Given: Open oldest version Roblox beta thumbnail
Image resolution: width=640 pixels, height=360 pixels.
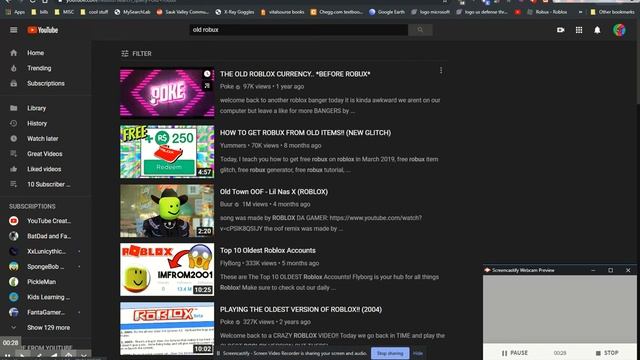Looking at the screenshot, I should [x=167, y=328].
